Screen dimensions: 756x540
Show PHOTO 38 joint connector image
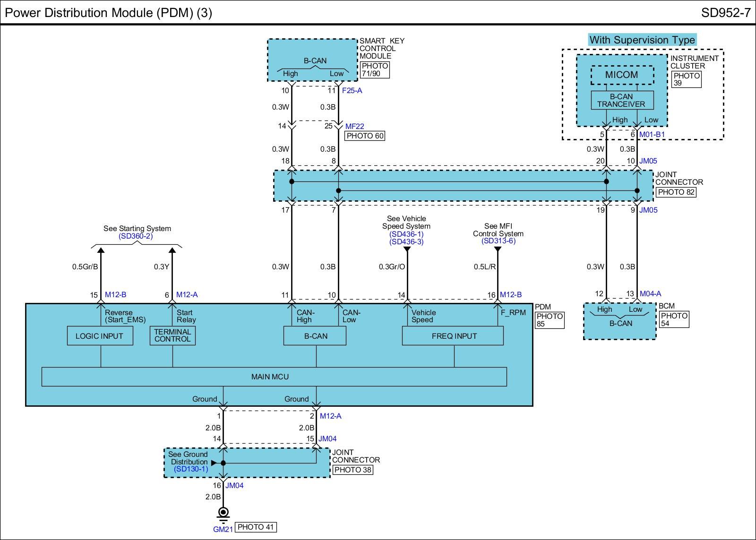pos(352,470)
